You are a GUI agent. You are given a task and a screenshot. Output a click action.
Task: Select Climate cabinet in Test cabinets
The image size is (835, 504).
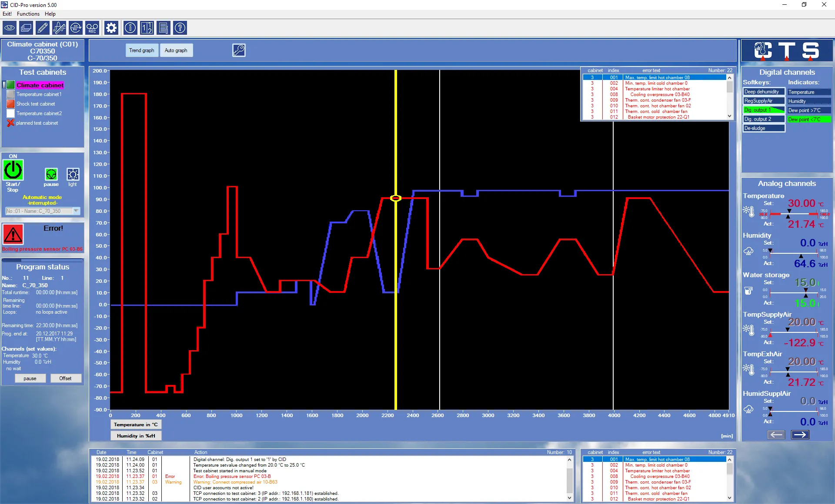click(x=40, y=85)
